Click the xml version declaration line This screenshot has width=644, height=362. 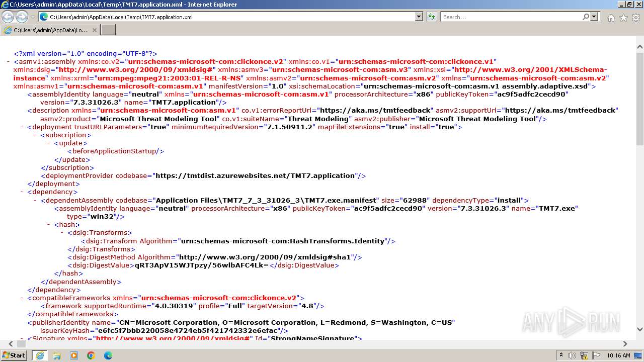pos(86,53)
